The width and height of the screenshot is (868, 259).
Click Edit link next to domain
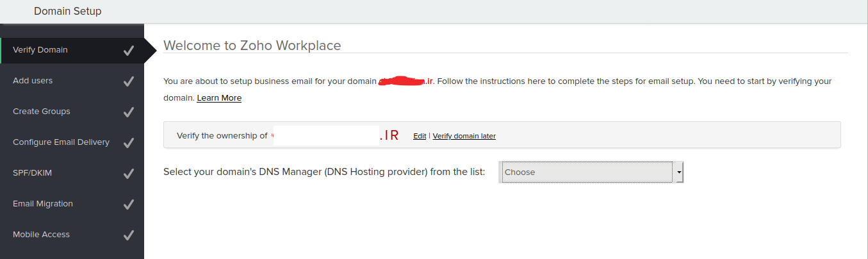[420, 136]
